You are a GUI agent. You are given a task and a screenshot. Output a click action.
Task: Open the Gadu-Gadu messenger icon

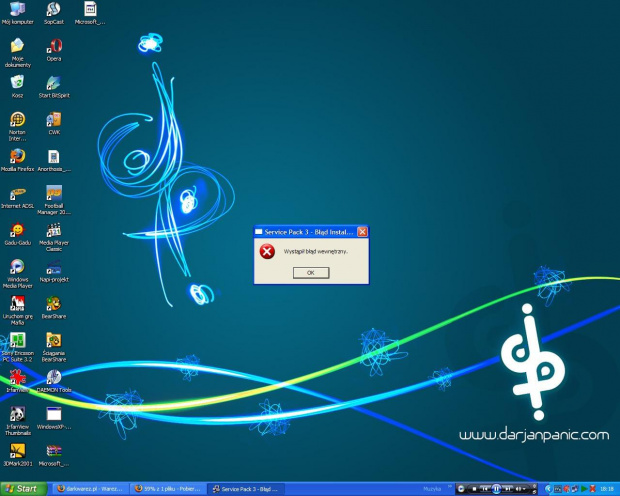17,233
